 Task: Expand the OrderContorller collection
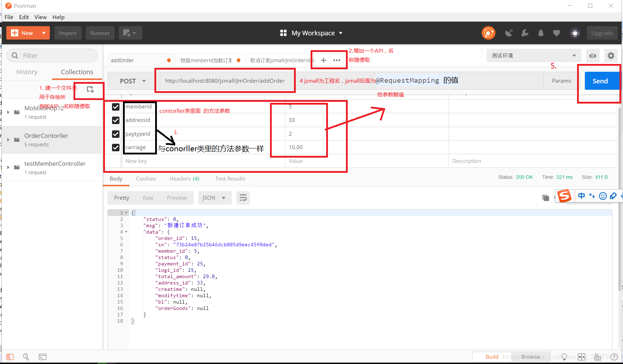pyautogui.click(x=8, y=140)
